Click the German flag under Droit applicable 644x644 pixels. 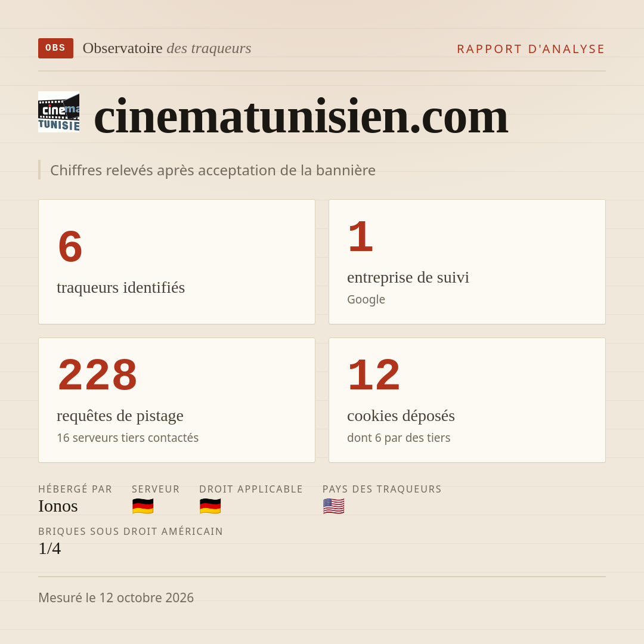[x=210, y=506]
